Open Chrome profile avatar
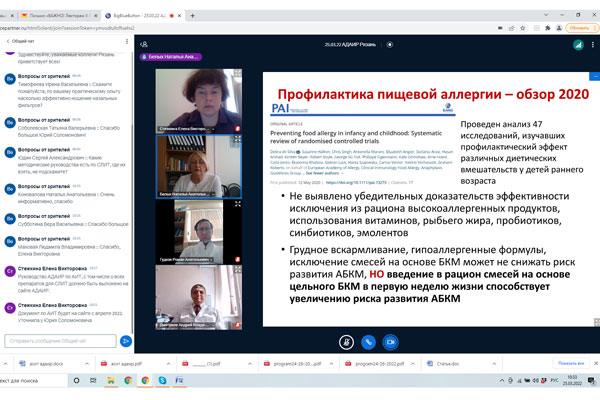The width and height of the screenshot is (600, 400). [x=559, y=28]
